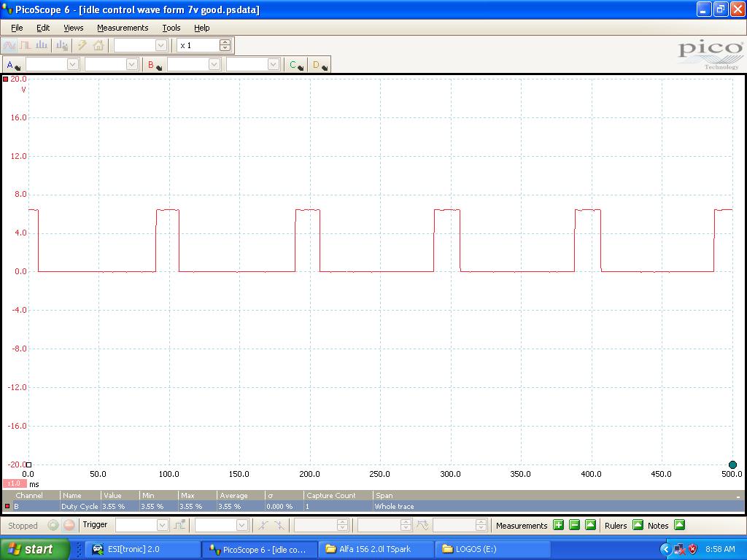
Task: Click the Home display icon
Action: click(x=98, y=46)
